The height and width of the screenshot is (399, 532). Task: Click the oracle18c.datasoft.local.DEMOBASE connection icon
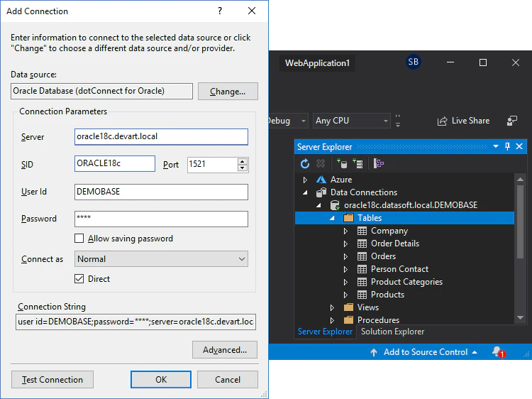click(335, 205)
